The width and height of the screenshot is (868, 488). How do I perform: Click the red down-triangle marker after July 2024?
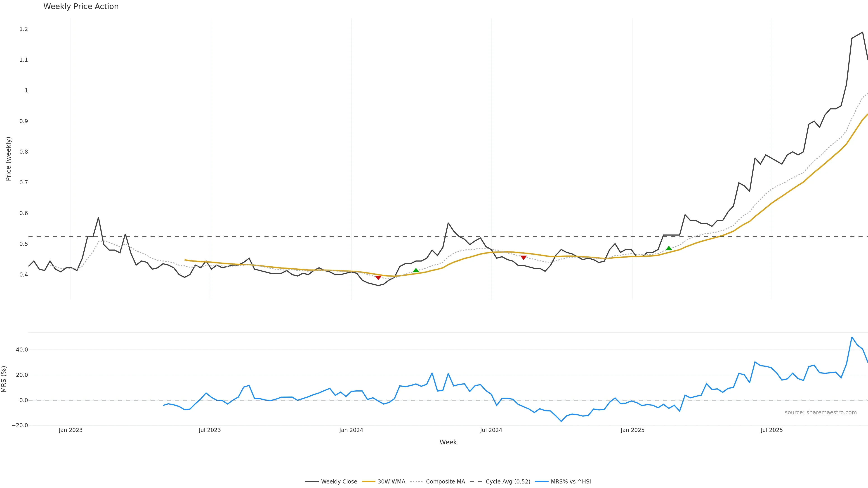(523, 258)
